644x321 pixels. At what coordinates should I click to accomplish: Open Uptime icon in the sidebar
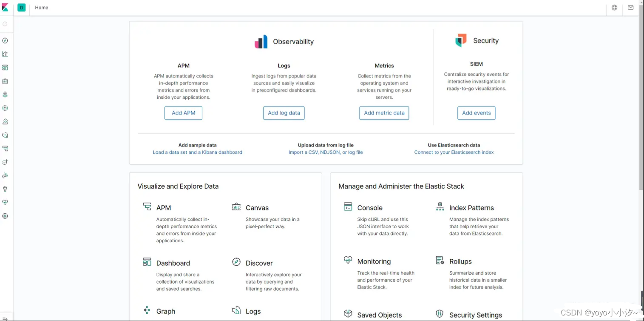[5, 162]
